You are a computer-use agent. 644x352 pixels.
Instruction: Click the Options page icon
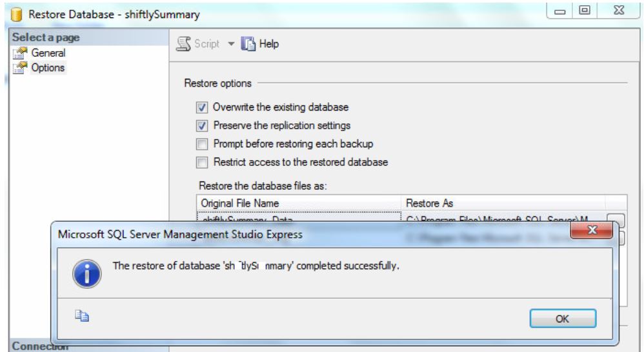[x=20, y=68]
